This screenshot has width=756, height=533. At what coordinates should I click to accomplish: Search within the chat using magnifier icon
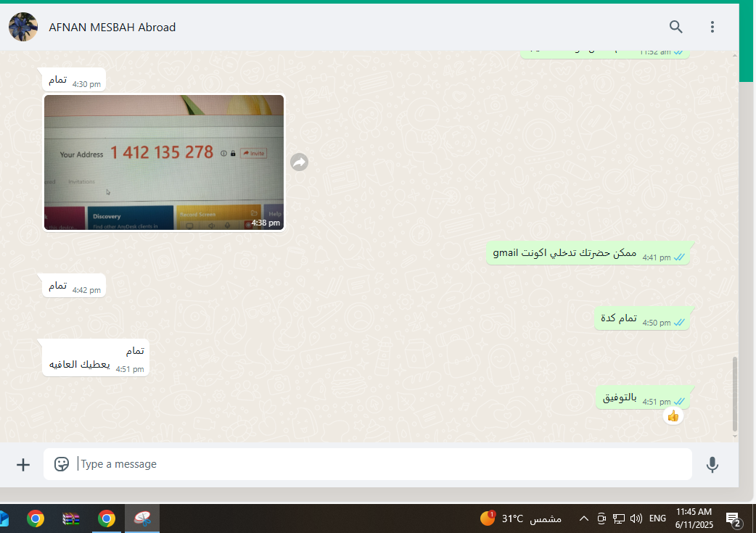pos(676,27)
